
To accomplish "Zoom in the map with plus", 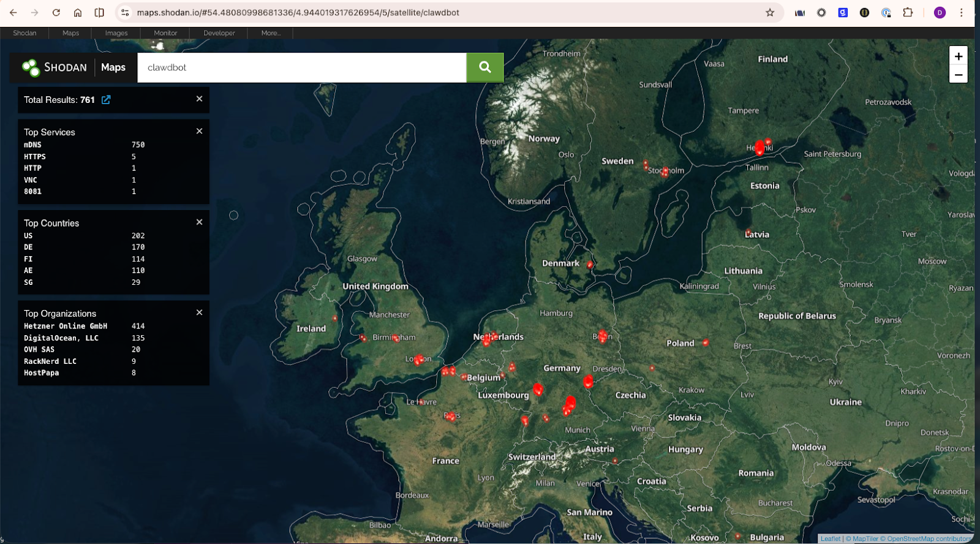I will point(959,56).
